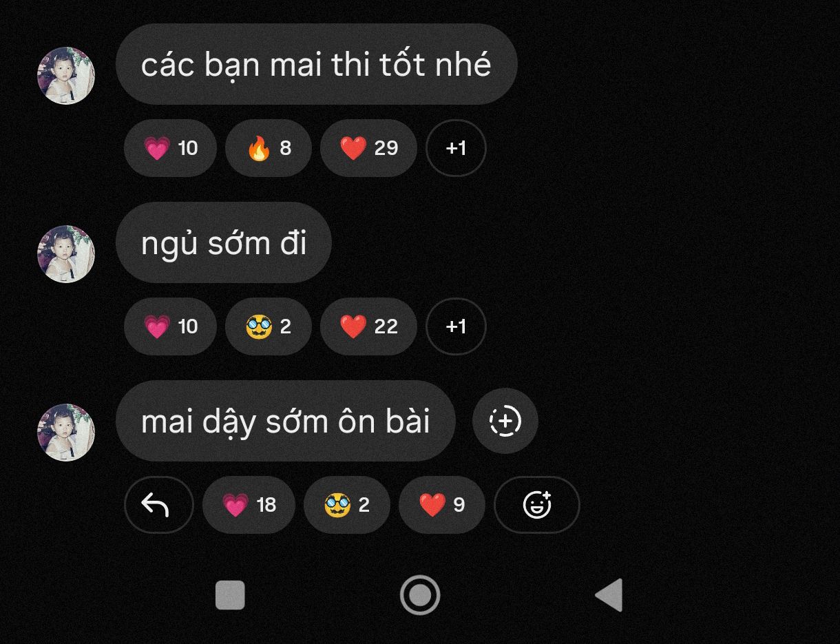Expand the +1 reactions under "ngủ sớm đi"
Viewport: 840px width, 644px height.
coord(456,326)
